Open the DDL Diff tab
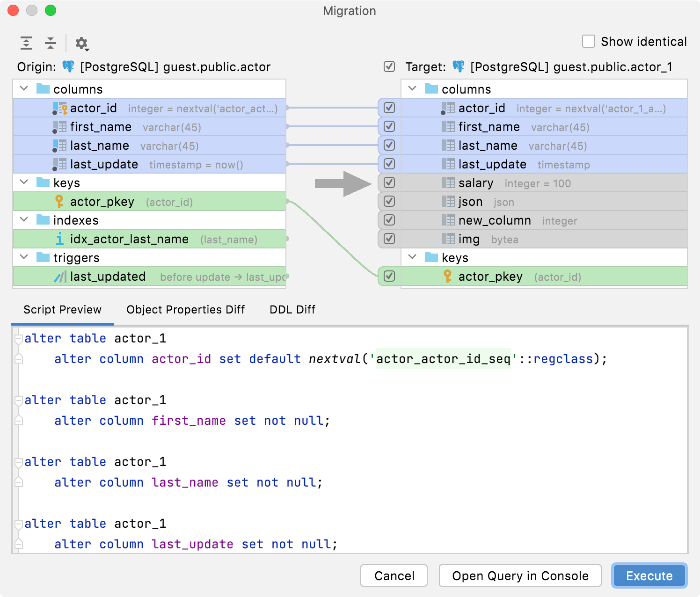This screenshot has height=597, width=700. (292, 310)
